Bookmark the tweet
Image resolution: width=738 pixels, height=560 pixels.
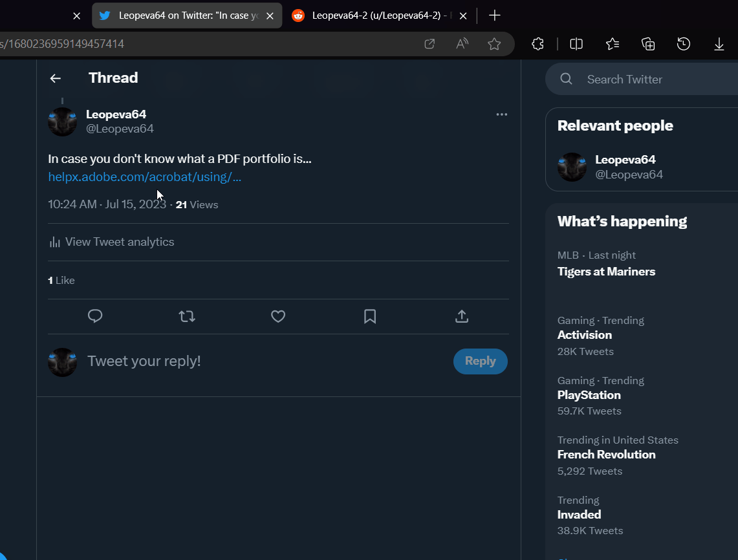(369, 316)
